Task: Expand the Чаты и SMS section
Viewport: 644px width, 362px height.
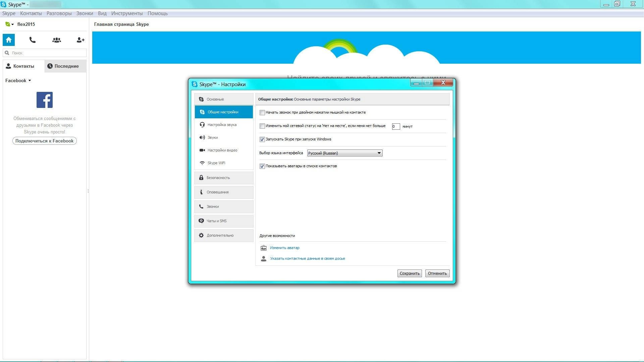Action: pyautogui.click(x=224, y=221)
